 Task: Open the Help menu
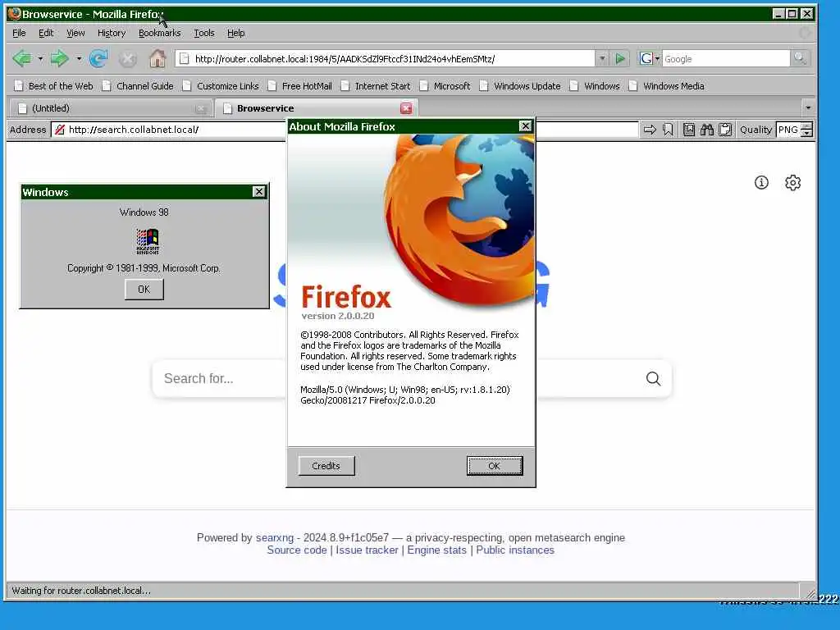(x=235, y=33)
